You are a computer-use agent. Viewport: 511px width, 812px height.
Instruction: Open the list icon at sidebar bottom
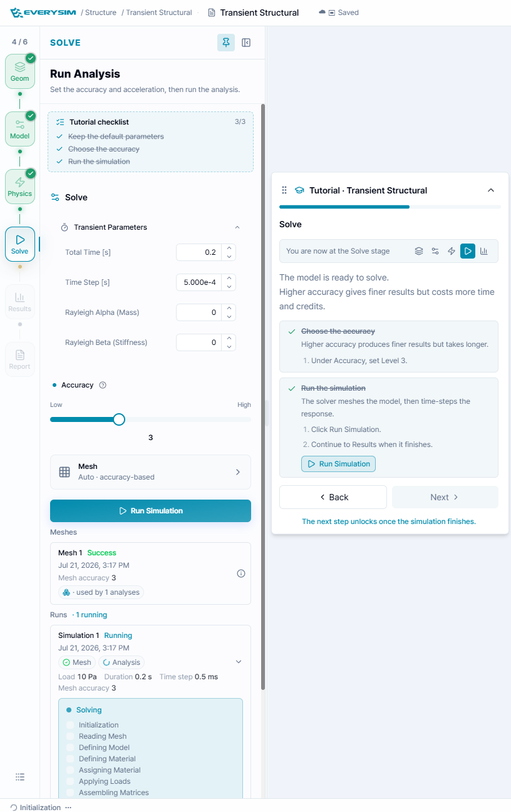20,777
